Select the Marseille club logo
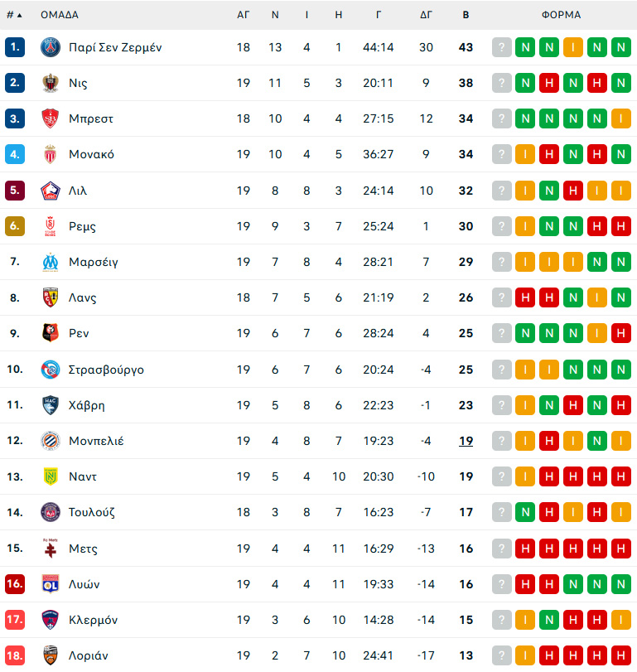This screenshot has height=672, width=637. 51,262
